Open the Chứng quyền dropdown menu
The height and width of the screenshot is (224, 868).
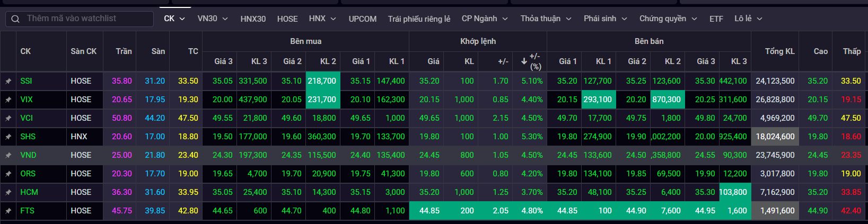point(668,19)
